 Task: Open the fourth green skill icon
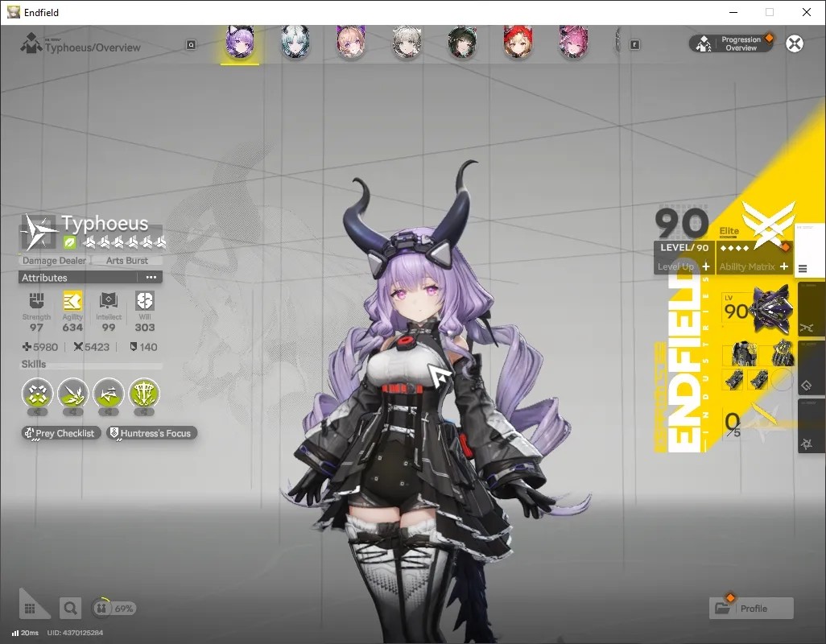[144, 394]
